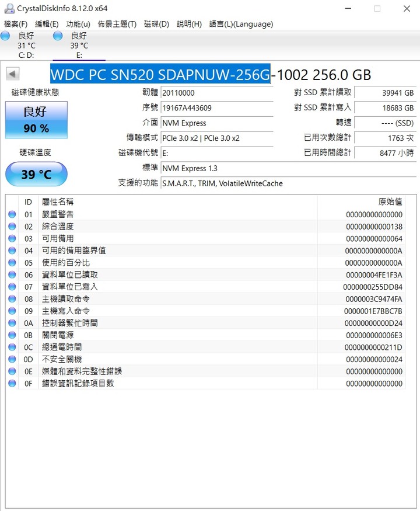The height and width of the screenshot is (511, 420).
Task: Click the status dot for attribute 0E 媒體和資料完整性錯誤
Action: coord(12,371)
